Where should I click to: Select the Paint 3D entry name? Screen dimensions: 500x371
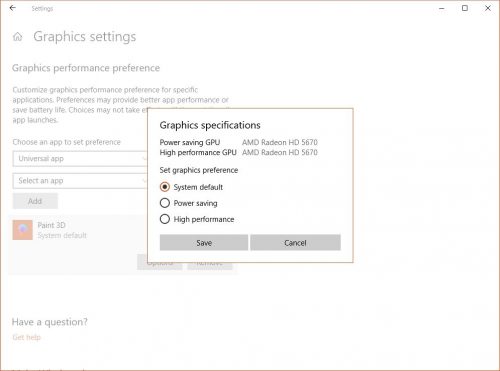[51, 225]
